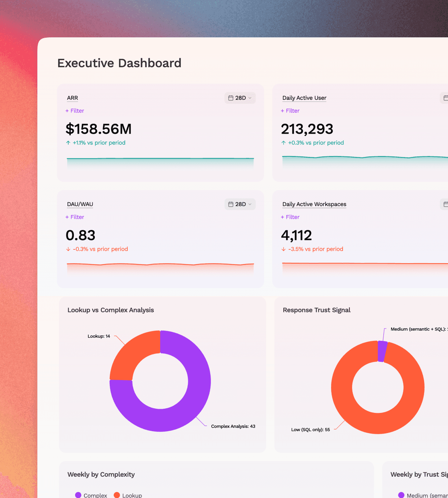The width and height of the screenshot is (448, 498).
Task: Open the DAU/WAU card 28D date range dropdown
Action: pyautogui.click(x=240, y=204)
